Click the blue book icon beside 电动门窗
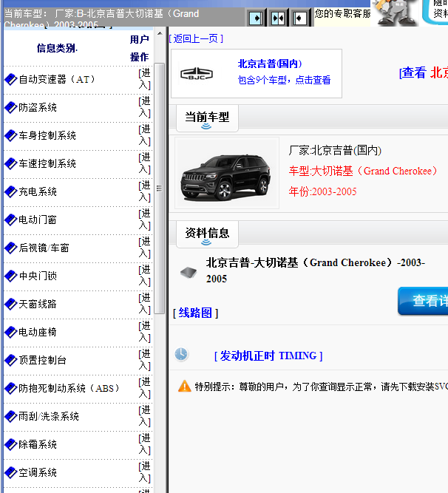This screenshot has width=448, height=493. (x=10, y=220)
